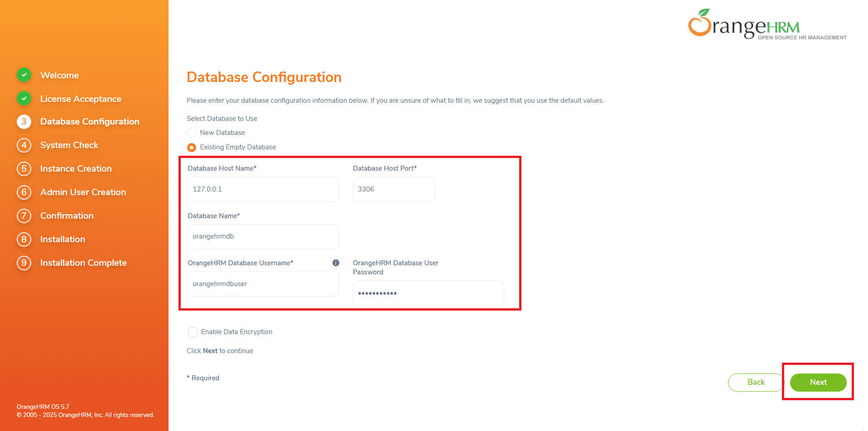
Task: Click the Database Host Port field
Action: click(394, 189)
